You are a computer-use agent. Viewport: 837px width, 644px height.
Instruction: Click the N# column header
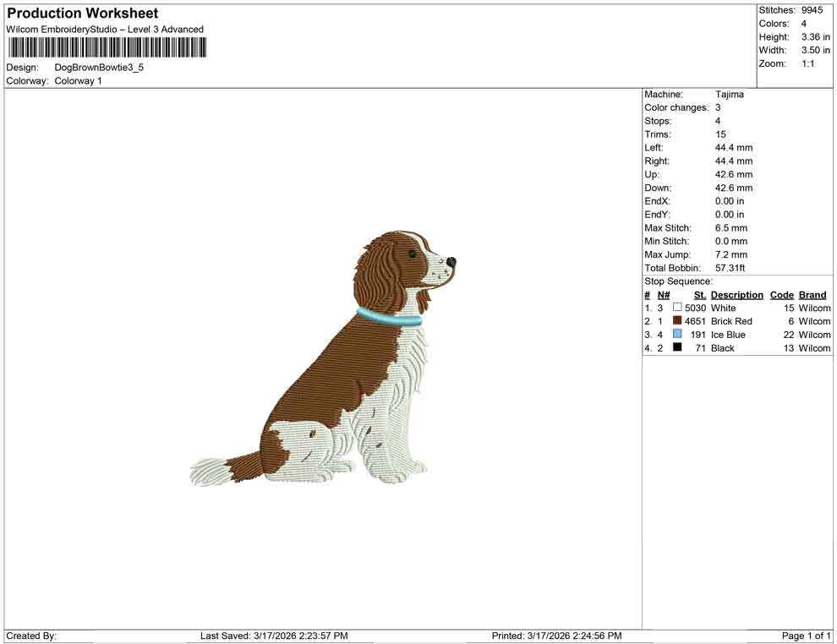664,295
